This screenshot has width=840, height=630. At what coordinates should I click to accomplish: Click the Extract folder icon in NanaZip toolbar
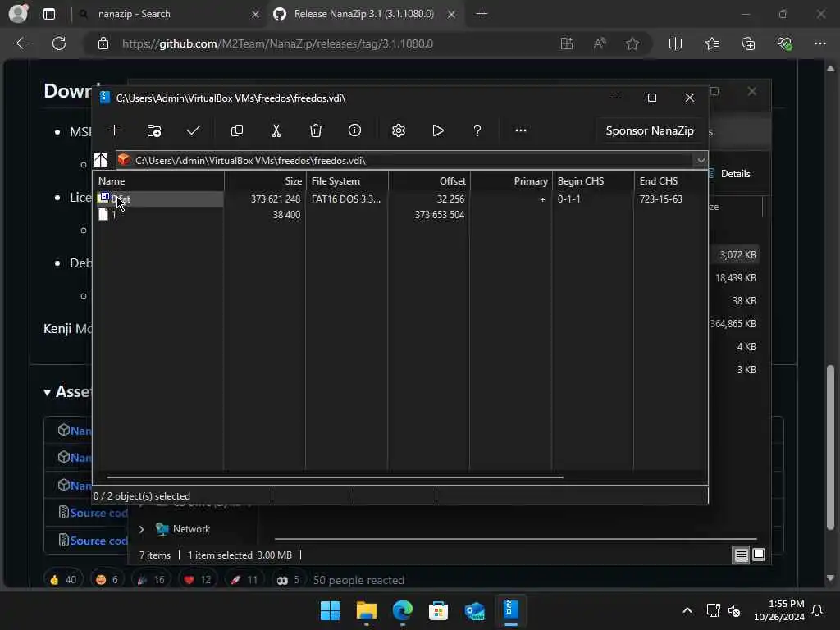[153, 130]
